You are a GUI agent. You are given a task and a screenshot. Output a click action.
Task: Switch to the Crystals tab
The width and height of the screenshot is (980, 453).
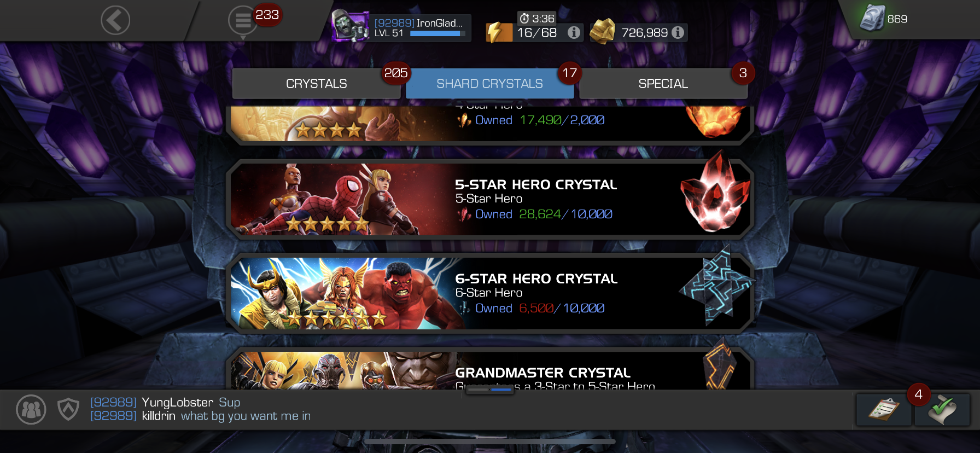[317, 84]
